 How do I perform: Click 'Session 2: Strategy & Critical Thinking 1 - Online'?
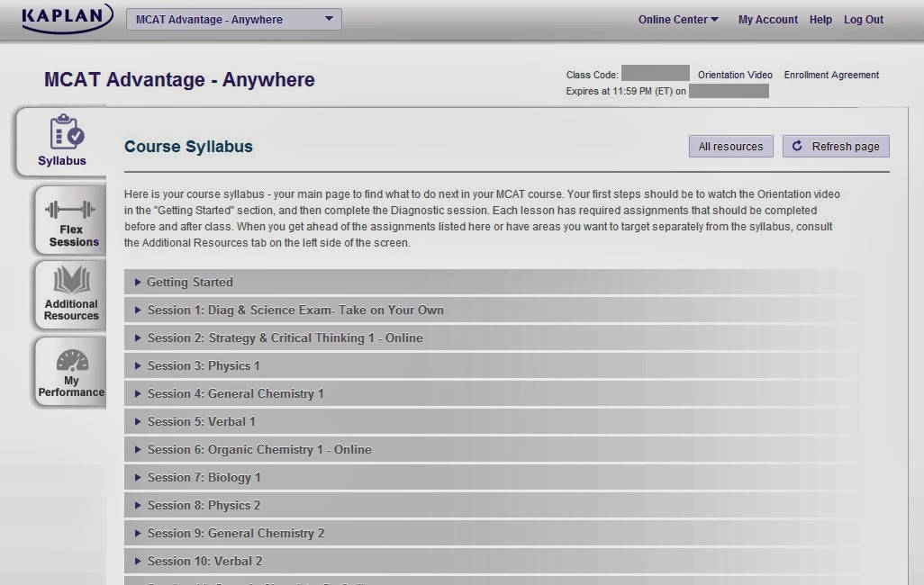tap(285, 338)
